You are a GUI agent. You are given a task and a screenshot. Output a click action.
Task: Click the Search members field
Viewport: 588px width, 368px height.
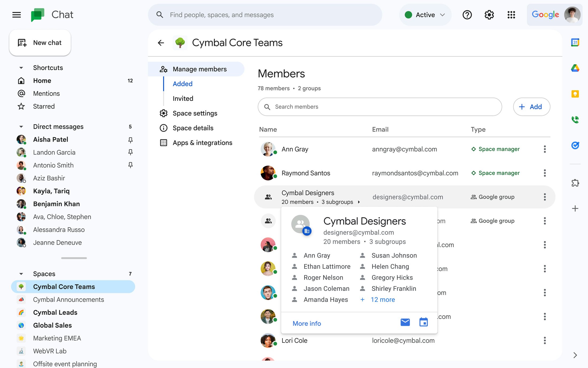click(380, 107)
